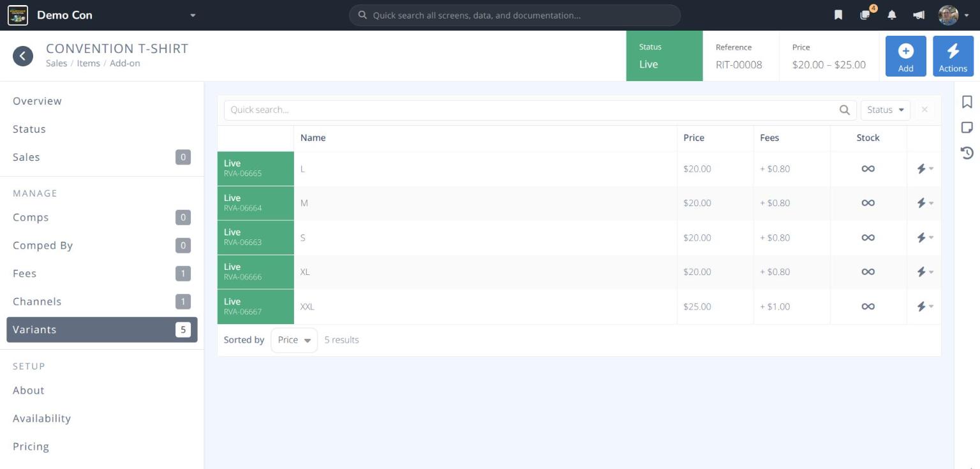Open lightning actions for variant L
This screenshot has width=980, height=469.
pyautogui.click(x=924, y=169)
